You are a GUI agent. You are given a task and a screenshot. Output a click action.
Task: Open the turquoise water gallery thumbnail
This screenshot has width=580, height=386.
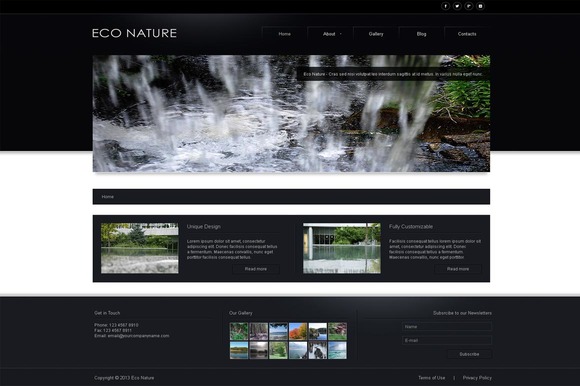[337, 350]
